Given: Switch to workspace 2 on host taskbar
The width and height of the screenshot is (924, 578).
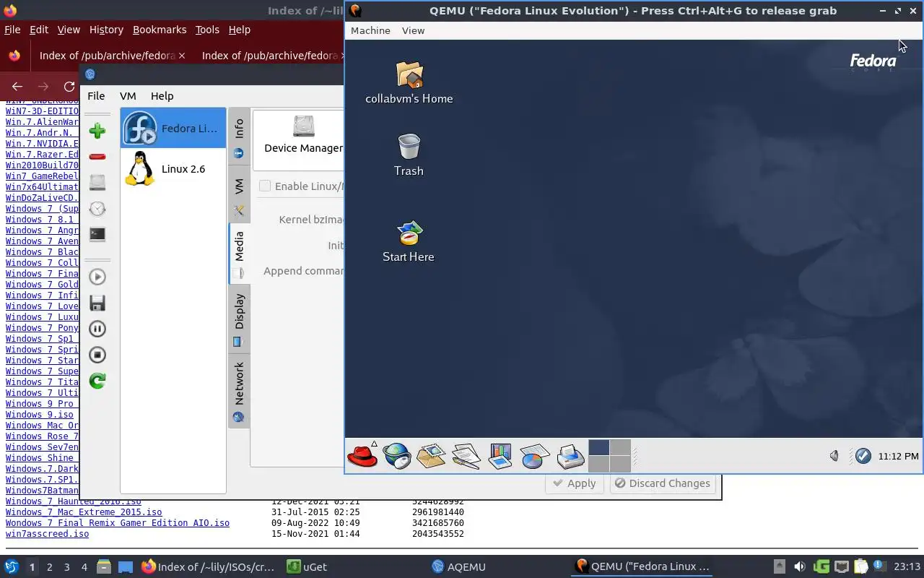Looking at the screenshot, I should (x=49, y=567).
